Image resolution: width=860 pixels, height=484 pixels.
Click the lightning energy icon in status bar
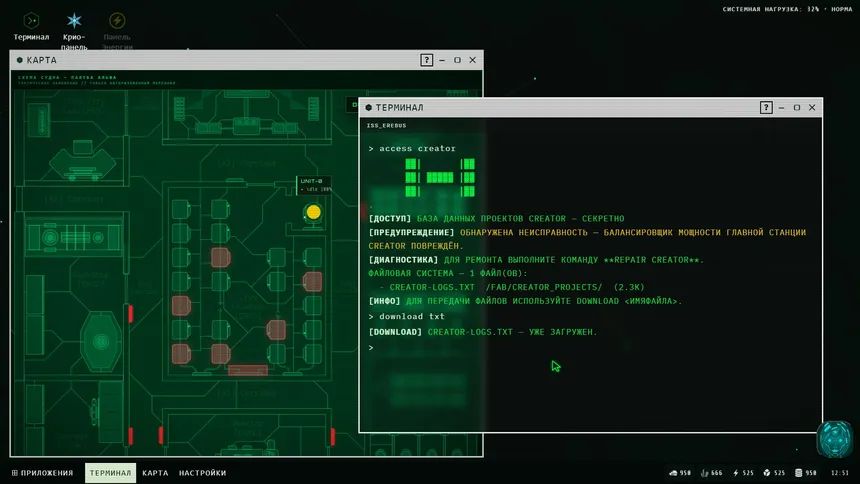point(735,472)
